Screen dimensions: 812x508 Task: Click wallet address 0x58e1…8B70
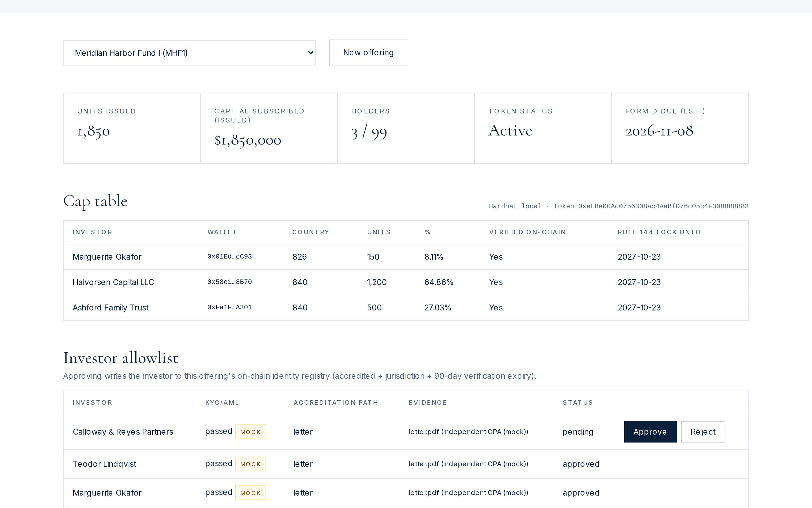pos(230,282)
